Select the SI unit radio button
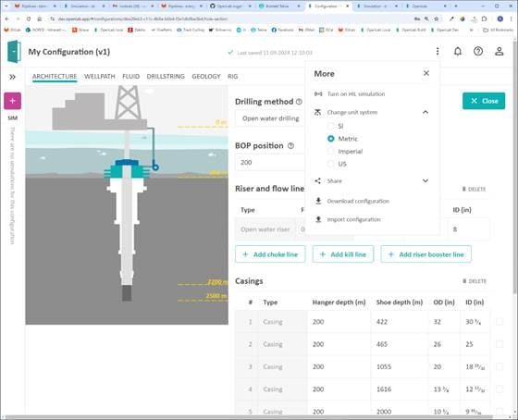This screenshot has width=518, height=420. point(331,126)
